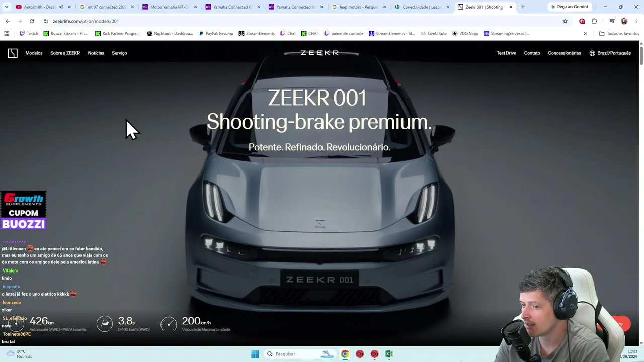Switch to the leap motors search tab
Screen dimensions: 644x362
click(358, 7)
